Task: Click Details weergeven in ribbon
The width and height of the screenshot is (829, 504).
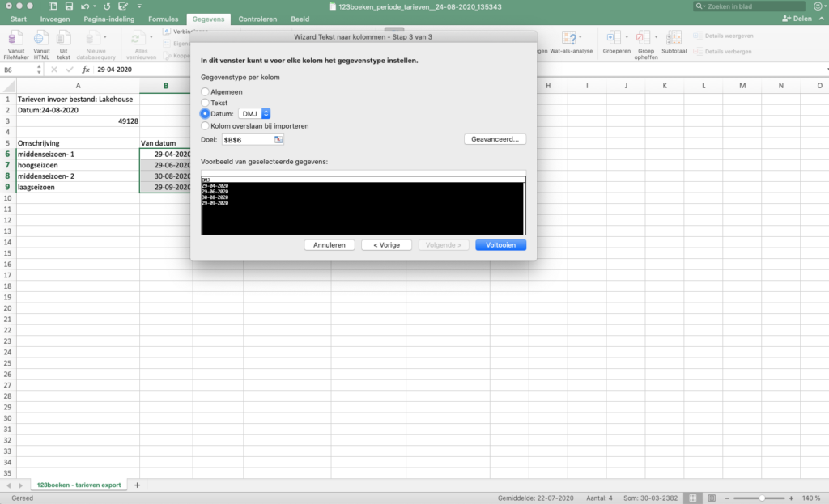Action: [x=723, y=36]
